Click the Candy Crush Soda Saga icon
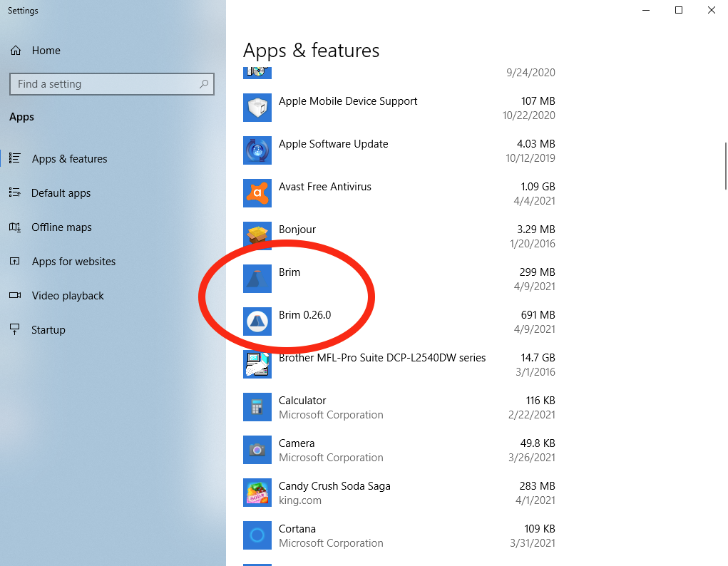 point(257,493)
